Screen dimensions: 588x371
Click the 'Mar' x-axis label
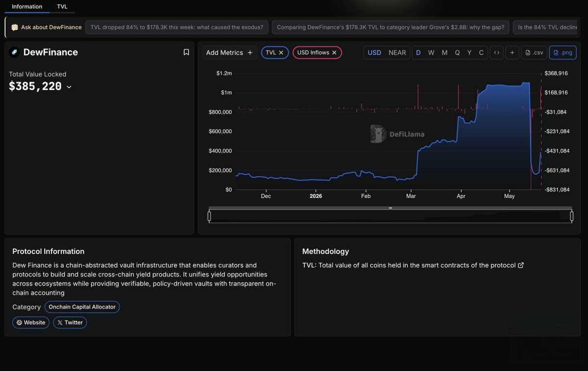411,196
